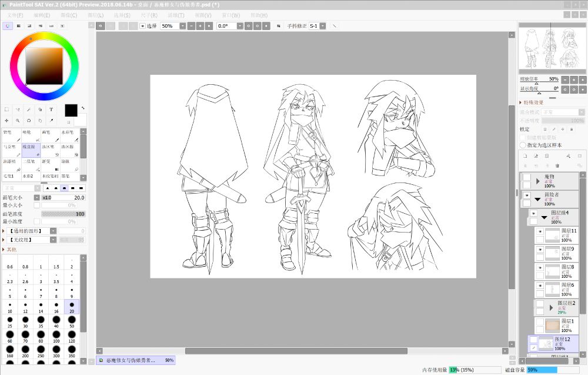The image size is (588, 375).
Task: Choose the 铅笔 pencil brush
Action: tap(11, 135)
